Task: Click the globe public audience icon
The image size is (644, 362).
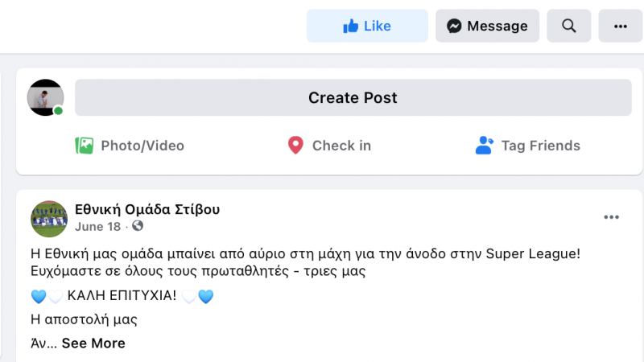Action: (138, 227)
